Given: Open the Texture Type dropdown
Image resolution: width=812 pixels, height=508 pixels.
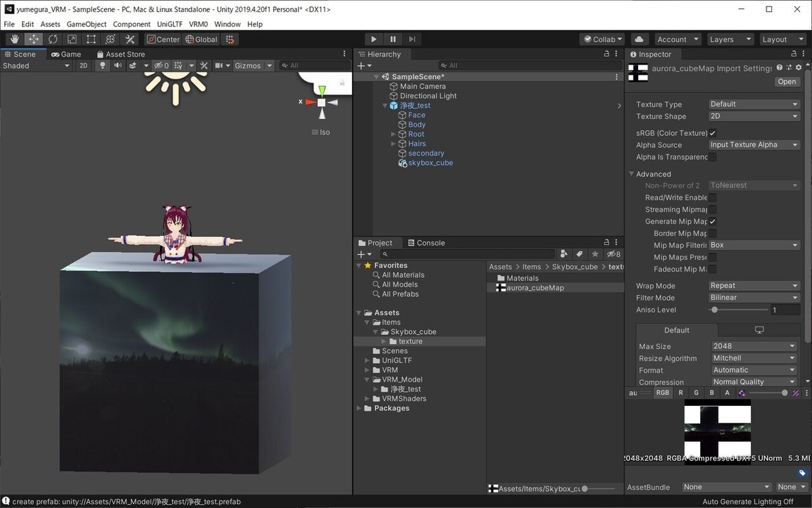Looking at the screenshot, I should [753, 104].
